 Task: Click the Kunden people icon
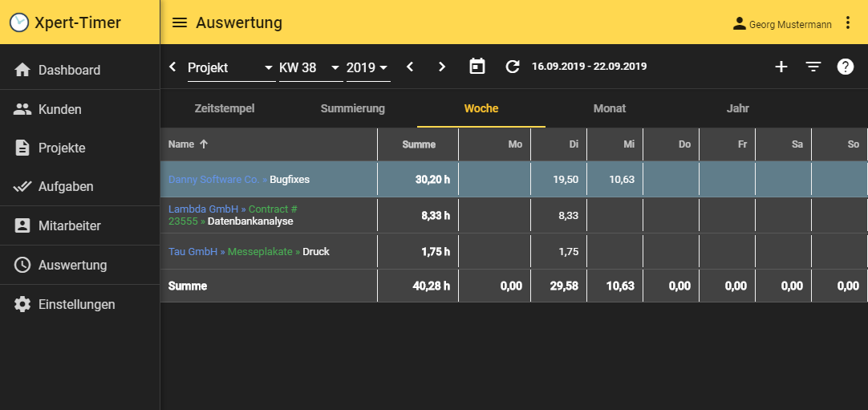(x=22, y=109)
